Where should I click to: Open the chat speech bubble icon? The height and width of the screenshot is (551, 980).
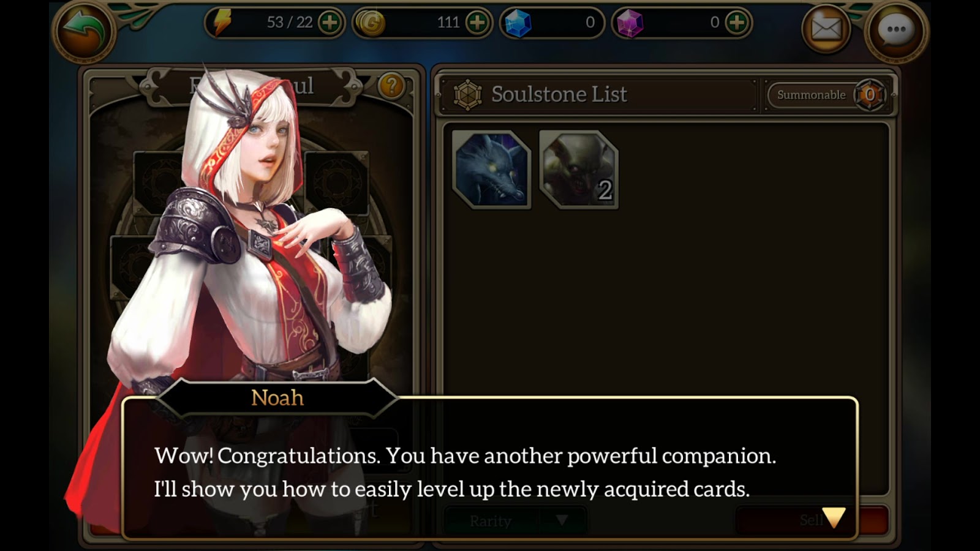pyautogui.click(x=896, y=30)
